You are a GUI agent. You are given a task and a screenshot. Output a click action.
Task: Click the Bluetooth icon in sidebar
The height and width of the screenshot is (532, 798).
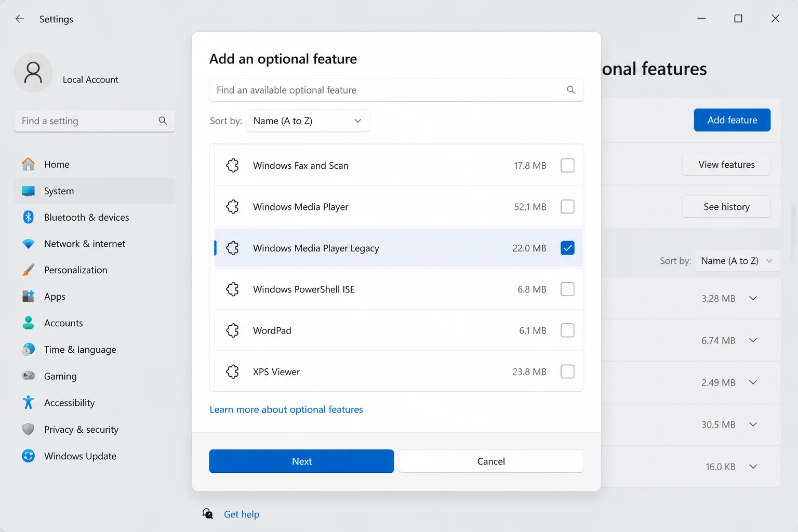[x=29, y=217]
